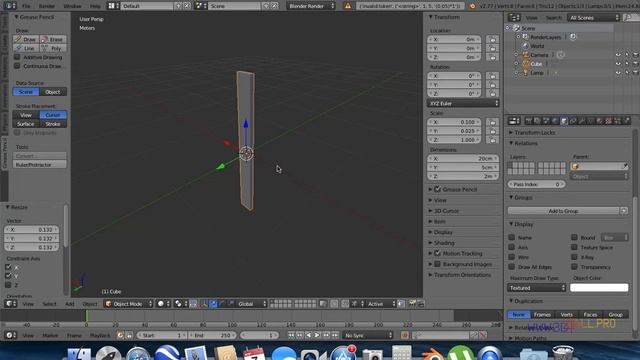
Task: Open the No Sync playback dropdown
Action: (x=367, y=335)
